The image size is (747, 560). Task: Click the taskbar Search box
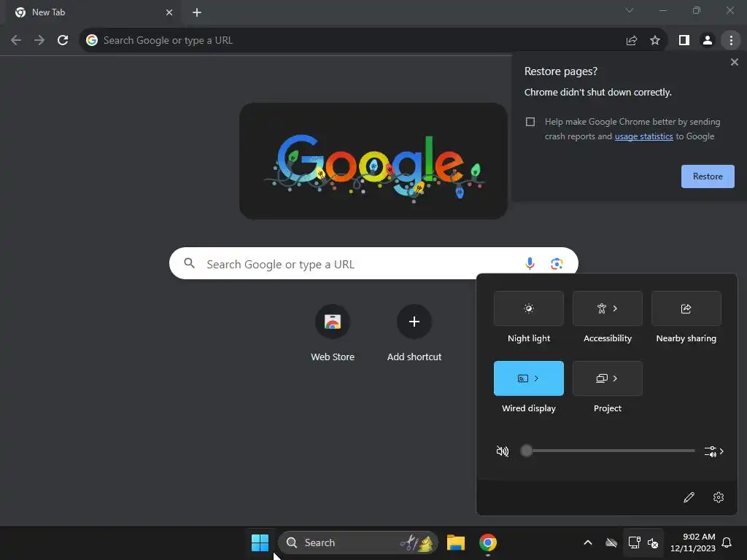[358, 542]
